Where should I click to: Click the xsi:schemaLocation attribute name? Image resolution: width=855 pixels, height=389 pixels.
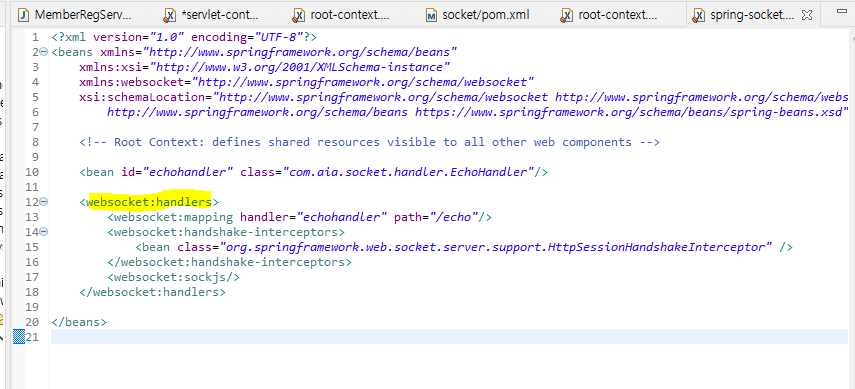click(x=141, y=97)
